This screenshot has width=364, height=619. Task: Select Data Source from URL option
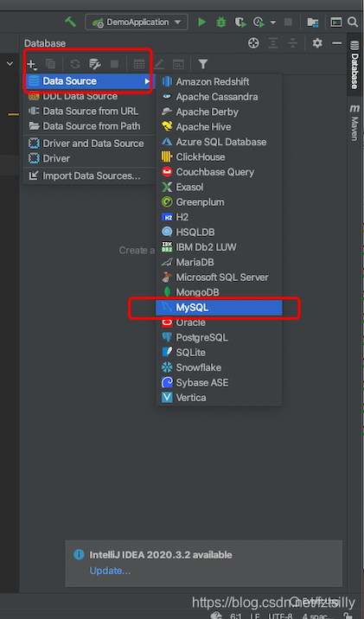(x=89, y=112)
